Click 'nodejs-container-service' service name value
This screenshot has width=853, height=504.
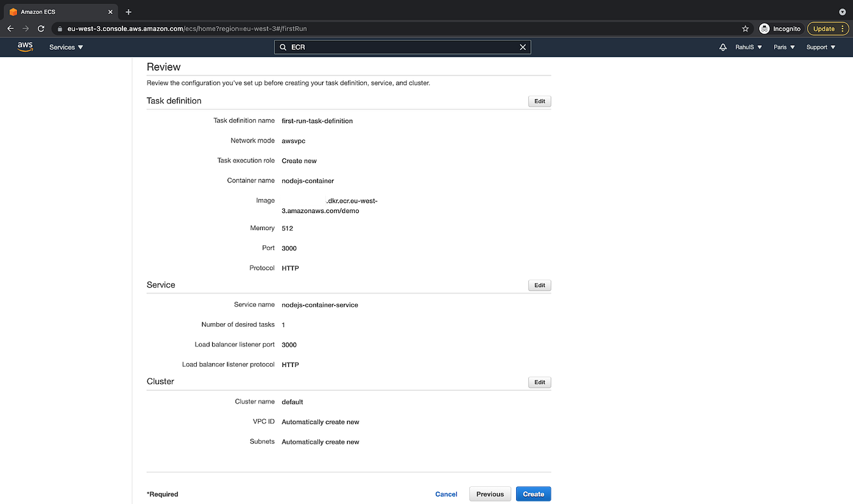(320, 304)
